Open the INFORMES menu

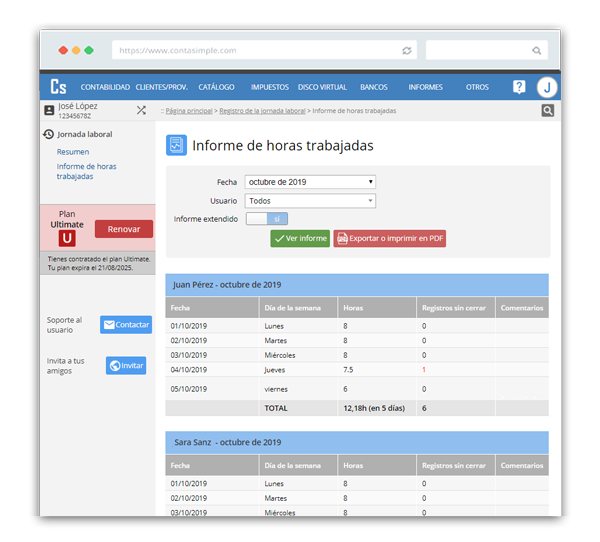click(425, 87)
